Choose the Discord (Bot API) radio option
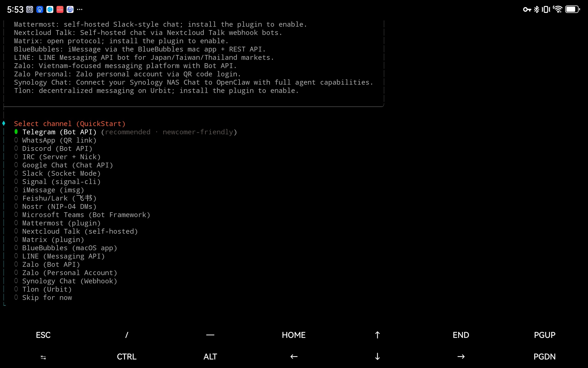This screenshot has width=588, height=368. [16, 149]
